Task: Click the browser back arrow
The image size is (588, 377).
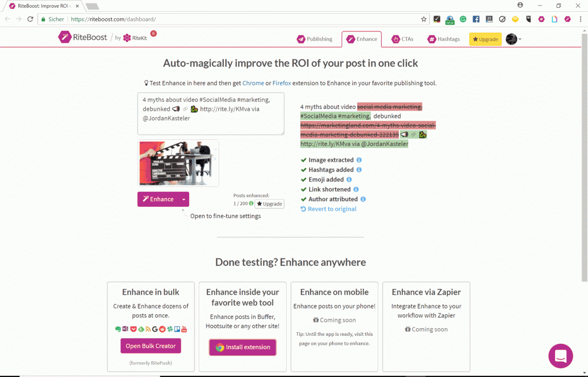Action: point(7,19)
